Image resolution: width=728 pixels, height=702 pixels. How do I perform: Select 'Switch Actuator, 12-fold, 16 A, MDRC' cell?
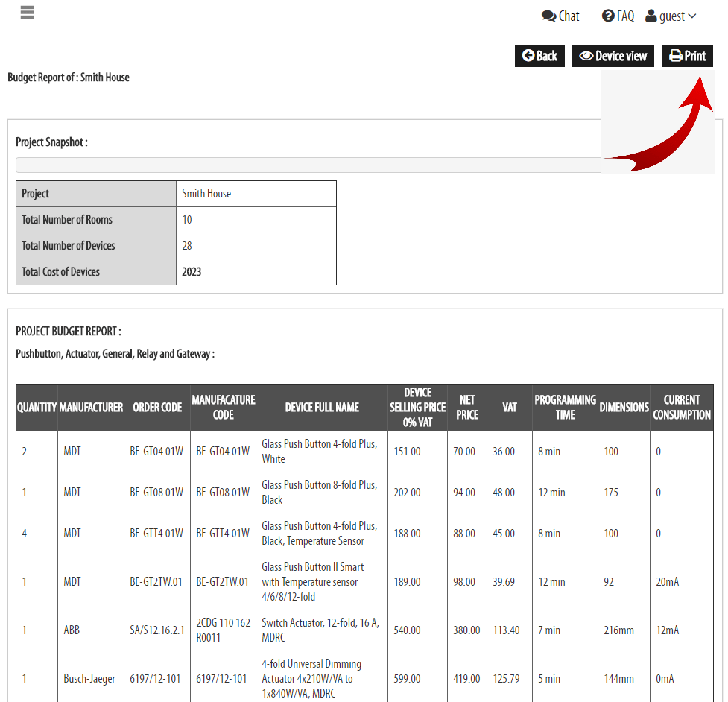click(322, 630)
